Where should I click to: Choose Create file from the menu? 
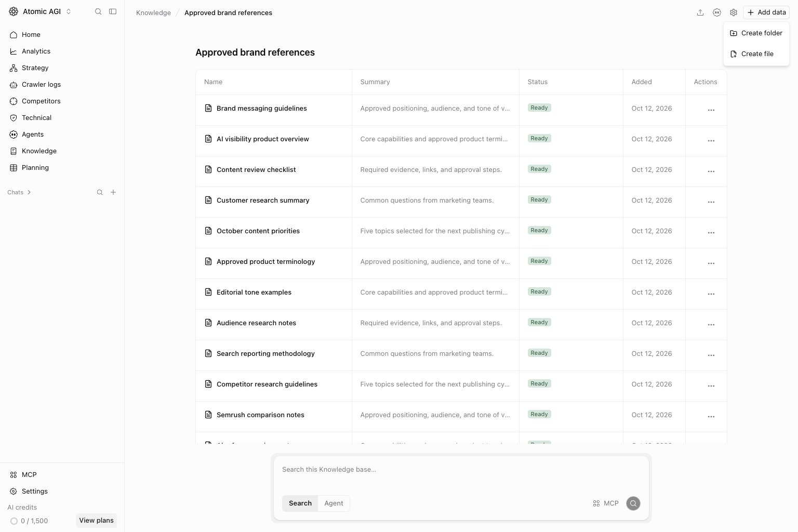click(x=756, y=54)
